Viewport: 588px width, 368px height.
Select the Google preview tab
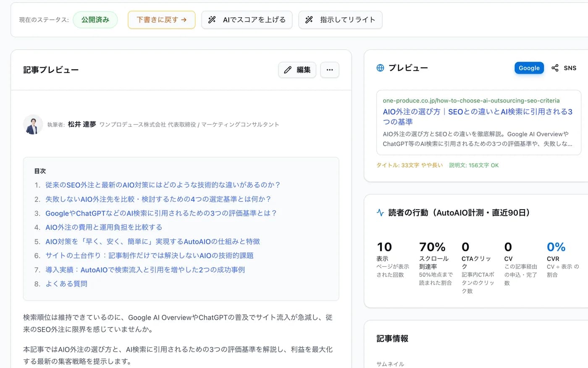click(x=529, y=68)
